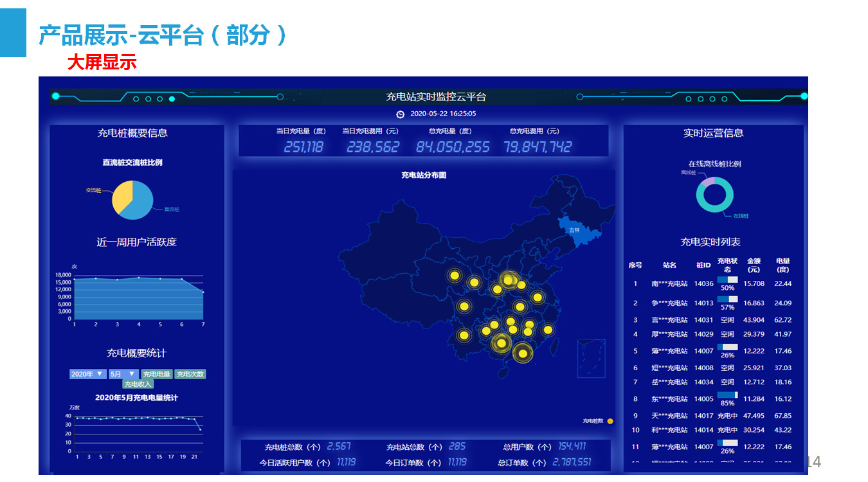Click the 85% charging progress bar
The width and height of the screenshot is (868, 482).
[727, 395]
